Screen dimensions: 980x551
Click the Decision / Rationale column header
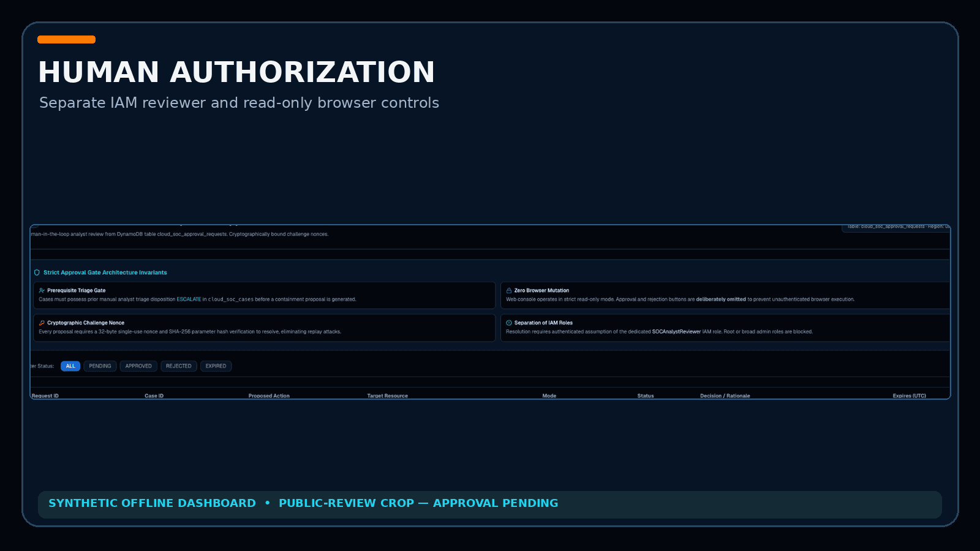725,396
